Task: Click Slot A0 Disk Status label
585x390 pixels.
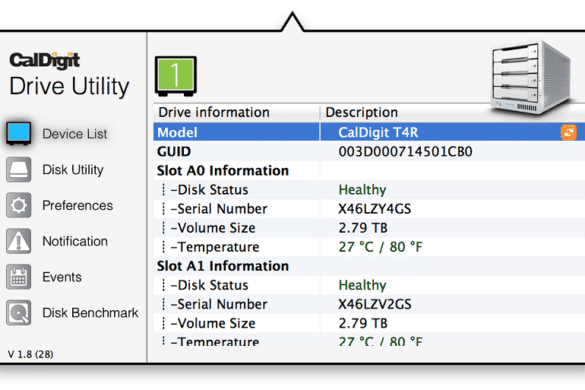Action: (x=209, y=190)
